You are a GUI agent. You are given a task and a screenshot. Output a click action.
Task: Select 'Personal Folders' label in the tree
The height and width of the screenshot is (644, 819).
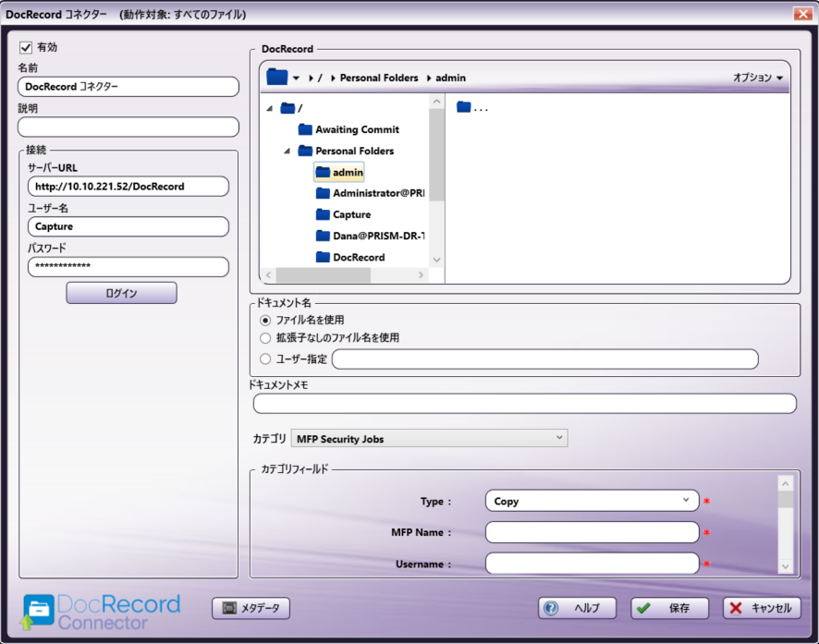pos(355,151)
